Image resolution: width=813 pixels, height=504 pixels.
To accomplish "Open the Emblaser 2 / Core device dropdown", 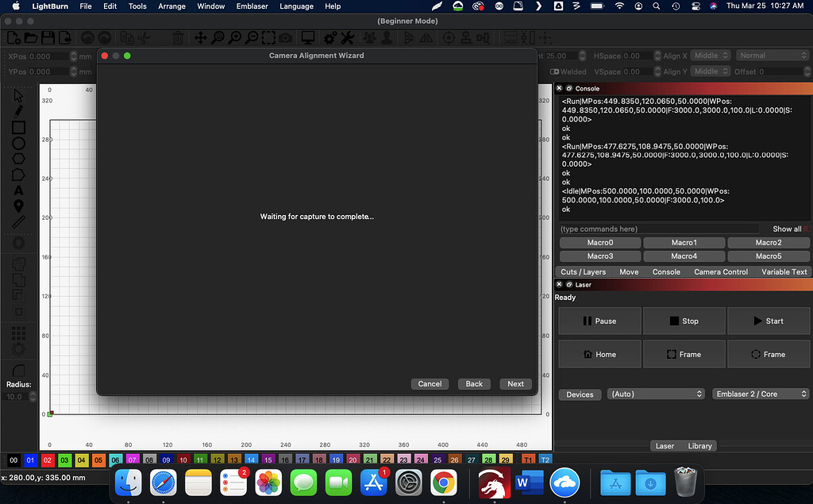I will point(760,394).
